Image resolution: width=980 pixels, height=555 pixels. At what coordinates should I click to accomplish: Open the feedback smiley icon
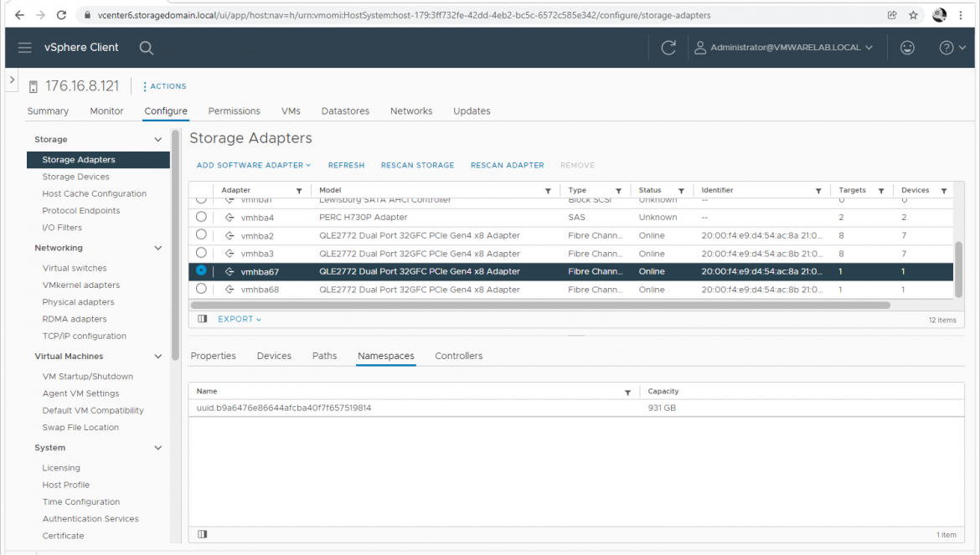click(907, 48)
